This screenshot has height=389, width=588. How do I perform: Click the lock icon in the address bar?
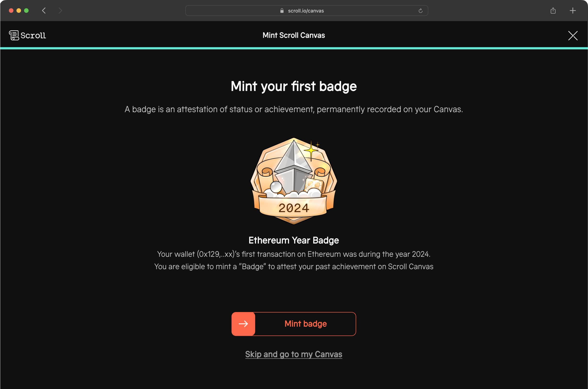[282, 11]
